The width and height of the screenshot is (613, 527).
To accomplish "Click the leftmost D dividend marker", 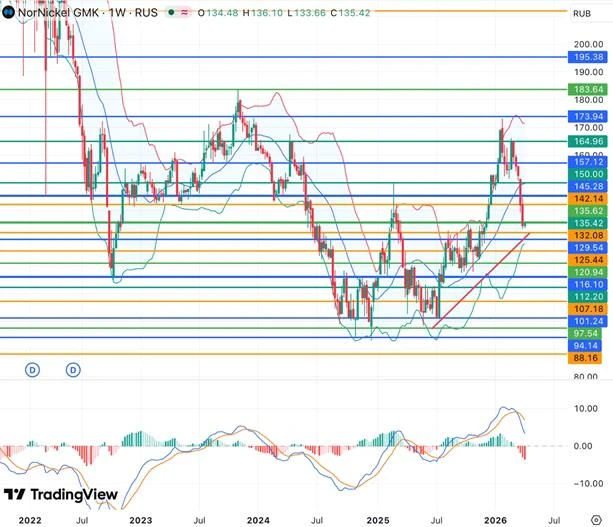I will pyautogui.click(x=32, y=370).
